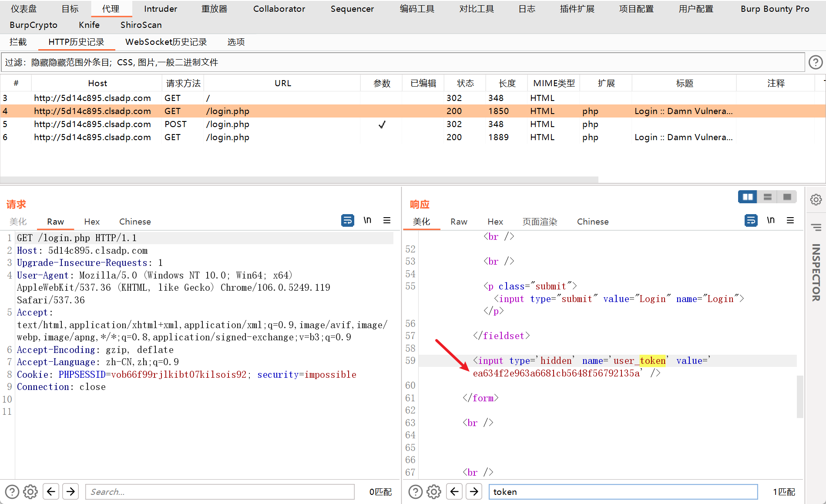The width and height of the screenshot is (826, 504).
Task: Select history row 3 with URL /
Action: (x=413, y=98)
